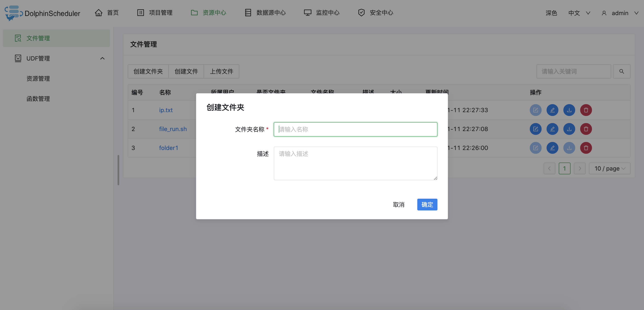The image size is (644, 310).
Task: Click the download icon for ip.txt row
Action: click(x=569, y=110)
